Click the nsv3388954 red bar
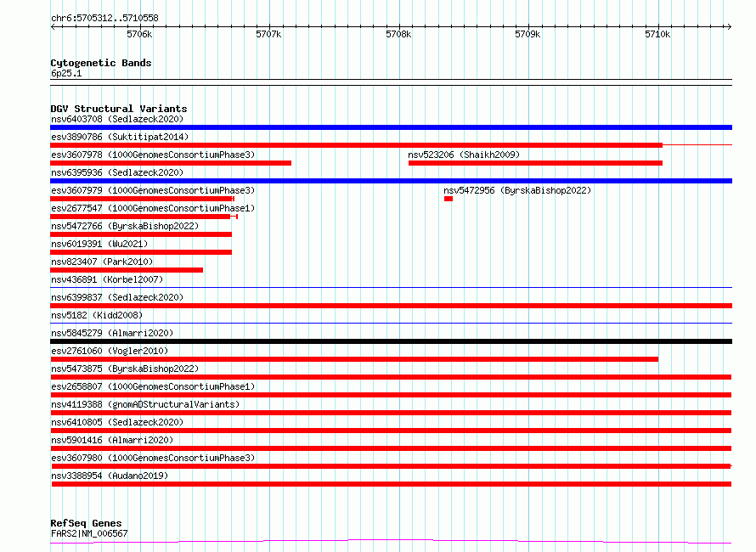 (392, 484)
